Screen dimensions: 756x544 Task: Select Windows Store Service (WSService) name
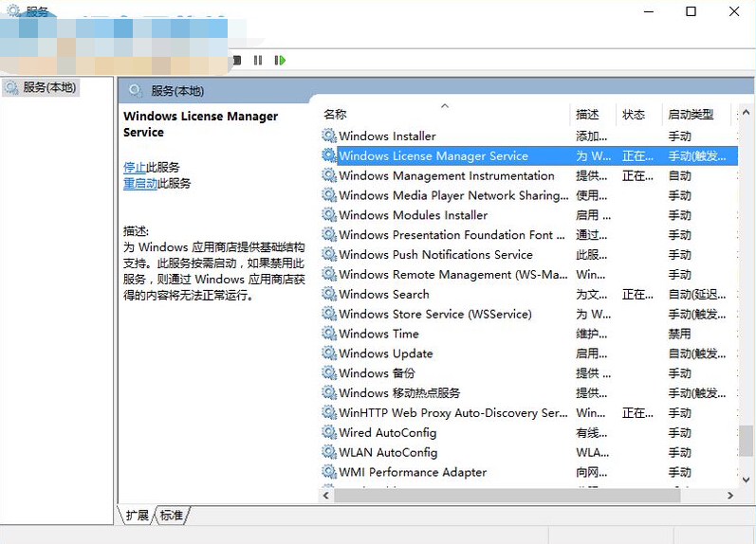coord(435,314)
